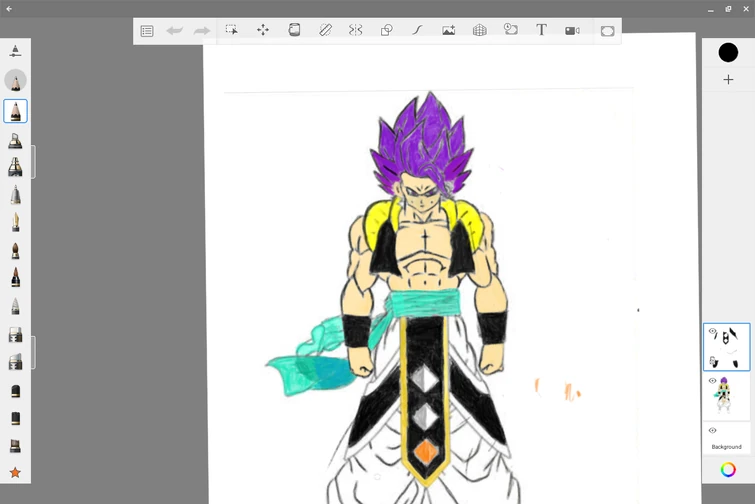The image size is (755, 504).
Task: Choose the airbrush in brush palette
Action: click(15, 167)
